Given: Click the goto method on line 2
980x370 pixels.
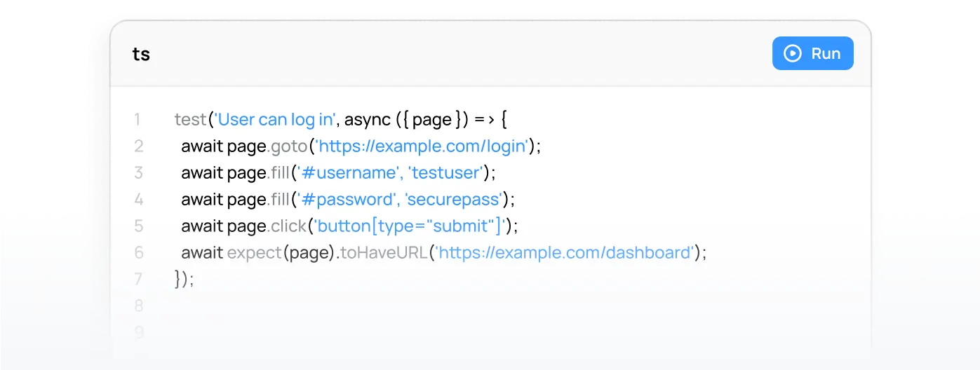Looking at the screenshot, I should point(288,146).
